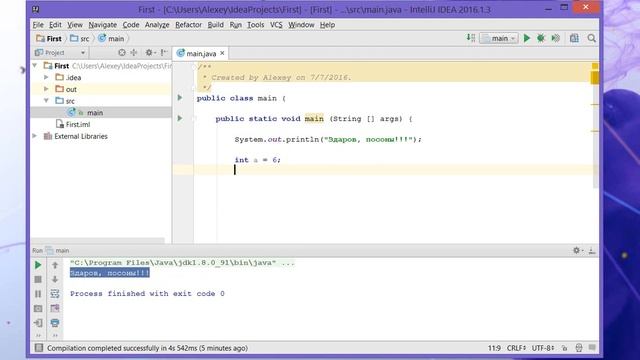Open the Help menu
Screen dimensions: 640x360
327,25
